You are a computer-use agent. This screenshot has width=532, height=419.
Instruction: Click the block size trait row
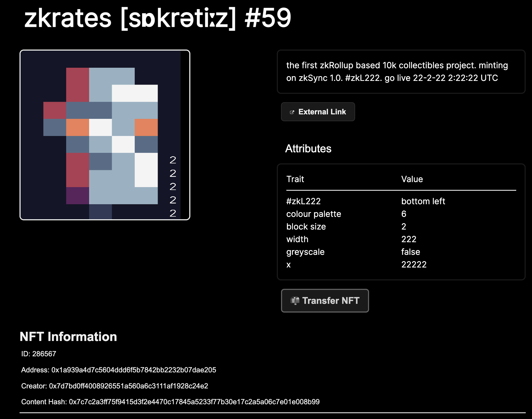point(401,227)
